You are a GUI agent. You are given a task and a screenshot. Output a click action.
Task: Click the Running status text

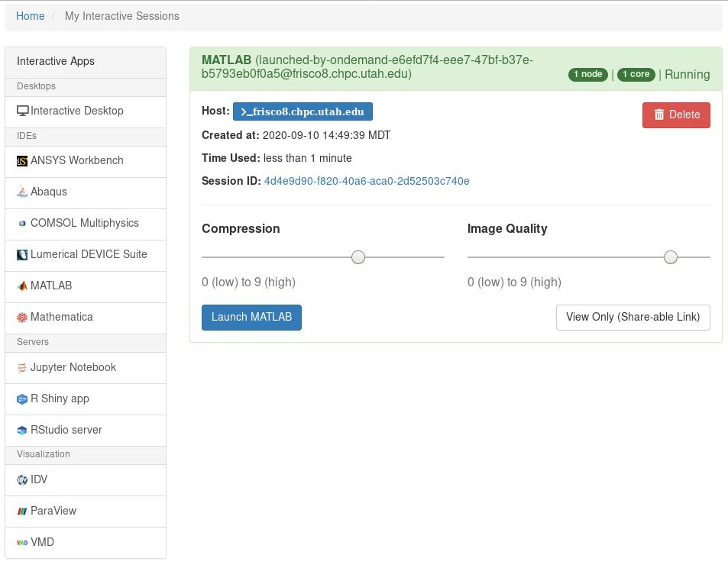pyautogui.click(x=688, y=75)
